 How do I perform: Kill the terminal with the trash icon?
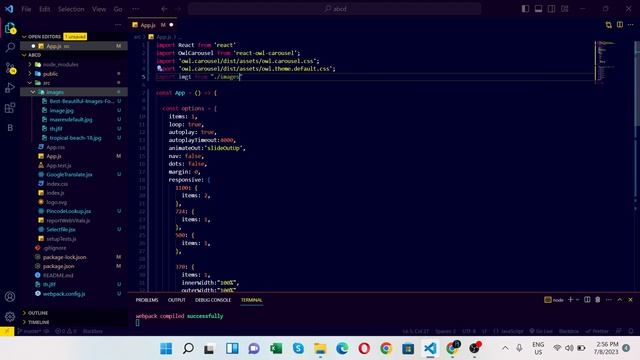tap(598, 300)
